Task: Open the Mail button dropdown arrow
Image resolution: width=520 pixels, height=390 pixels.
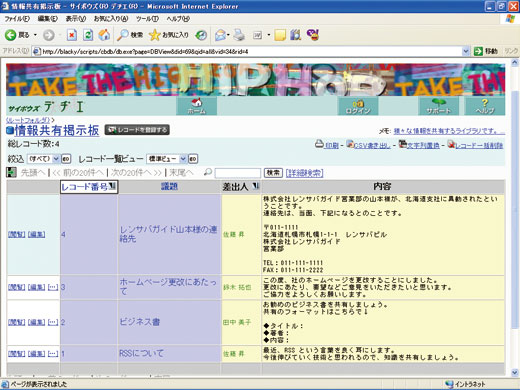Action: (x=228, y=35)
